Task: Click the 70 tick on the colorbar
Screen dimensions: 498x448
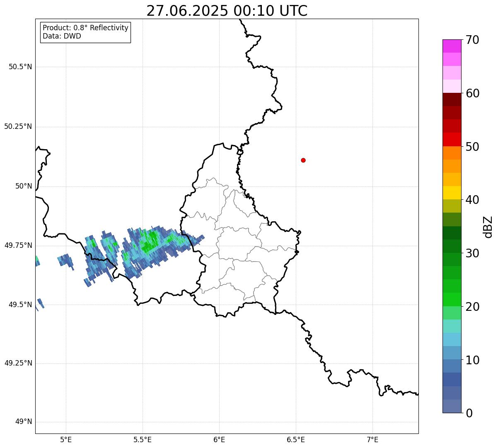Action: tap(472, 40)
